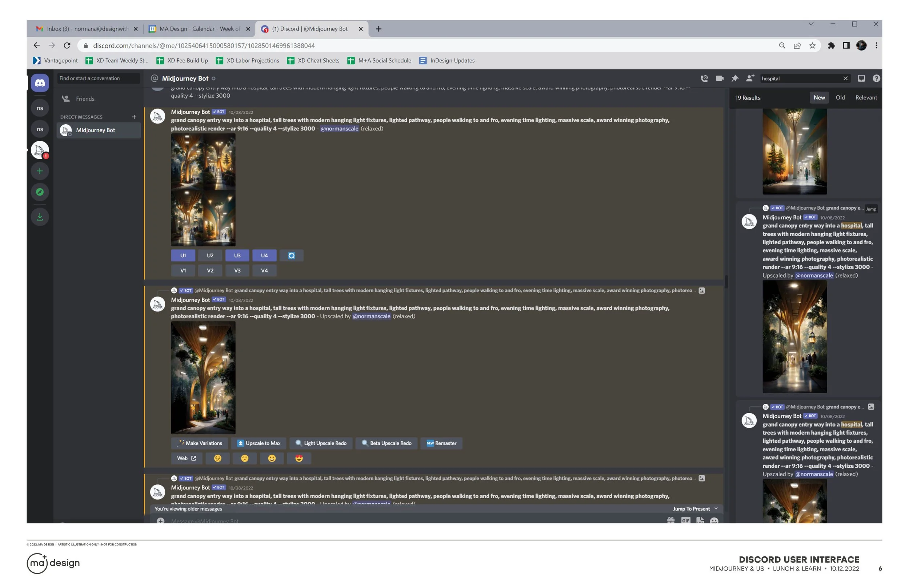Go back using the browser back arrow
Viewport: 909px width, 588px height.
point(37,45)
